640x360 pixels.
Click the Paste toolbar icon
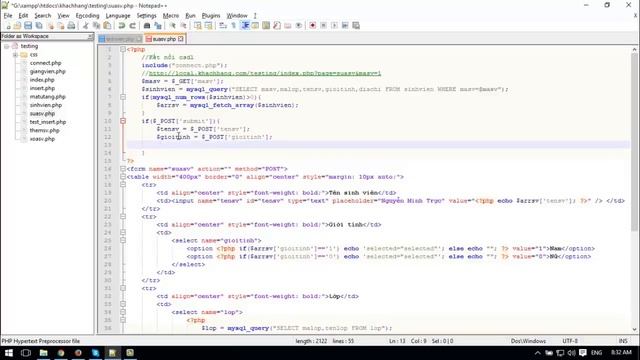[107, 25]
